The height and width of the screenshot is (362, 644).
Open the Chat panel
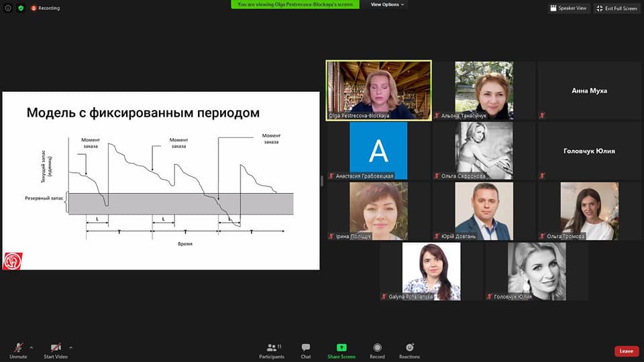click(x=306, y=351)
